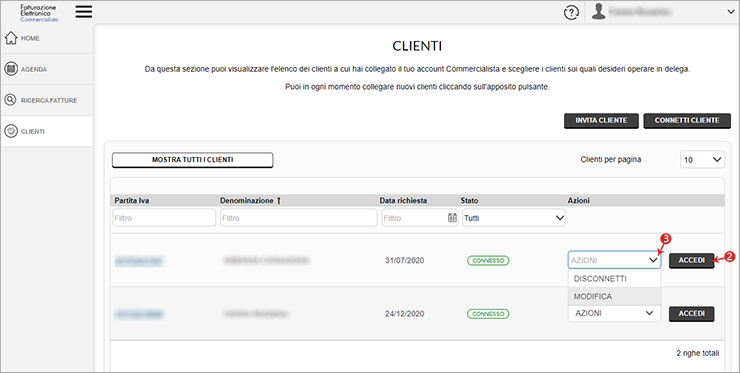Expand the user account dropdown arrow
The width and height of the screenshot is (740, 373).
pos(730,12)
